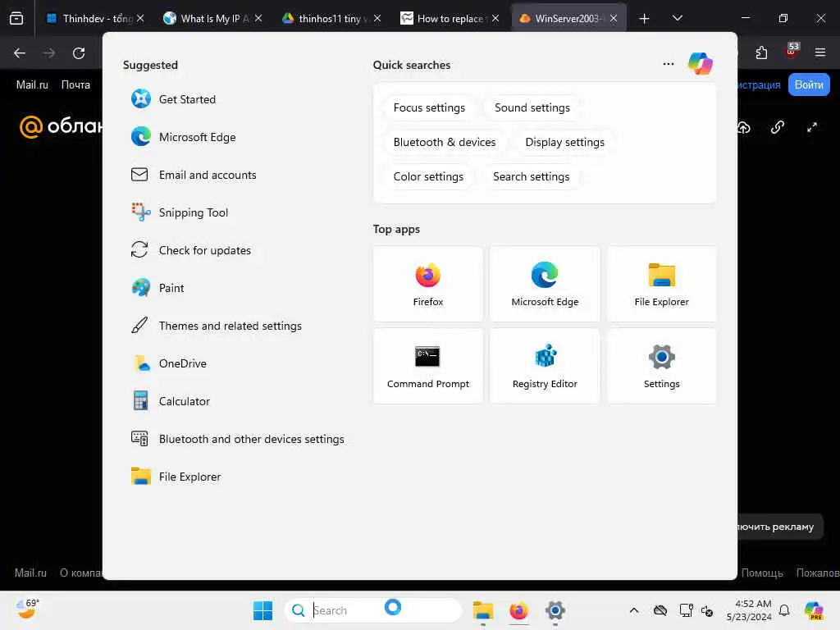Open Get Started from Suggested list
Screen dimensions: 840x630
[x=174, y=99]
